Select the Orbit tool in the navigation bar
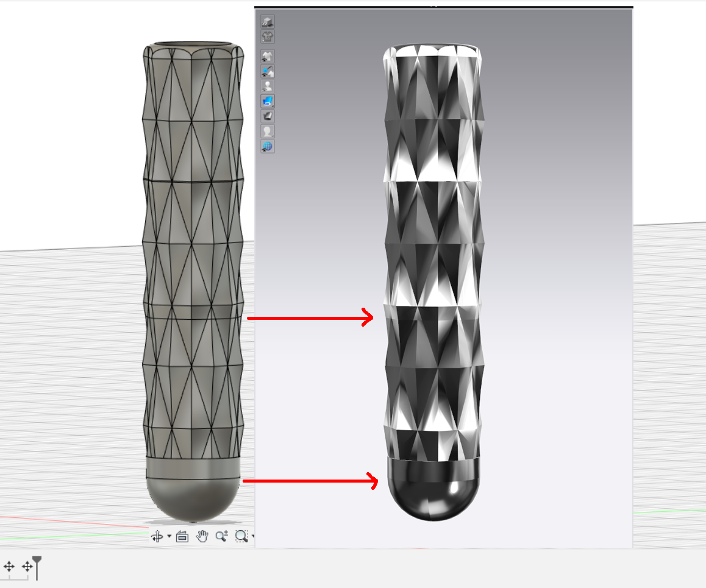Image resolution: width=706 pixels, height=588 pixels. coord(157,537)
